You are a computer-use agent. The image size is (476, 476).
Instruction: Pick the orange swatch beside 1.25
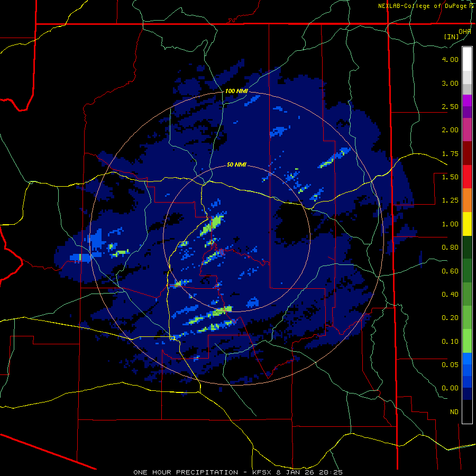pos(467,200)
